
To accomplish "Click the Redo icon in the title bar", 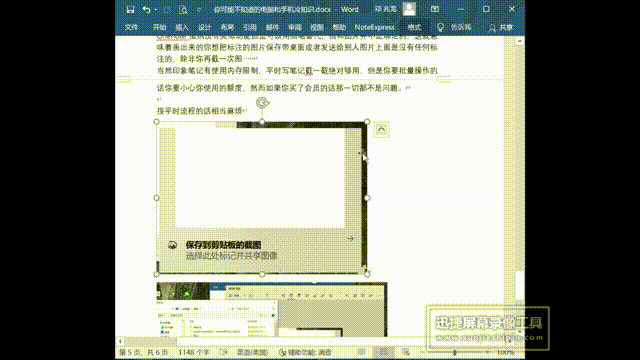I will tap(167, 9).
